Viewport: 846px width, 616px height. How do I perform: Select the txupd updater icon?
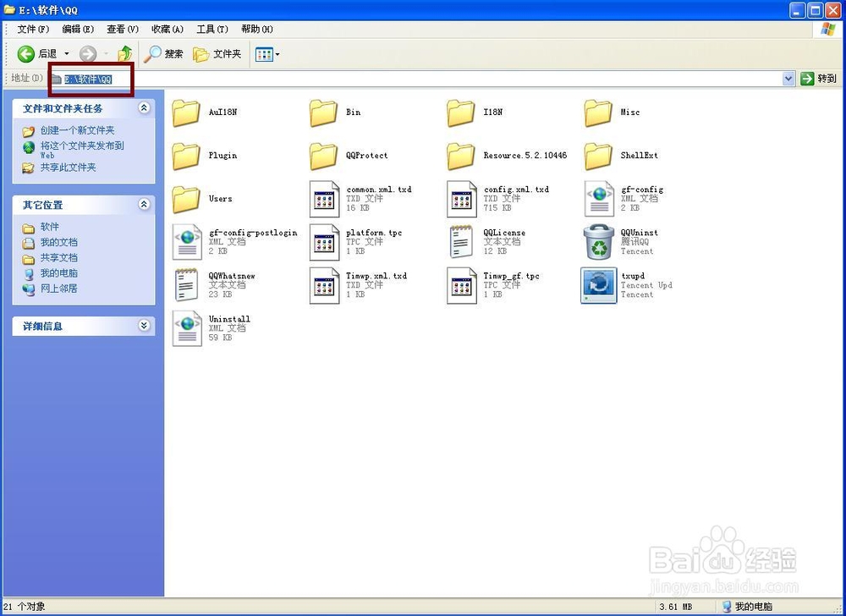click(599, 285)
